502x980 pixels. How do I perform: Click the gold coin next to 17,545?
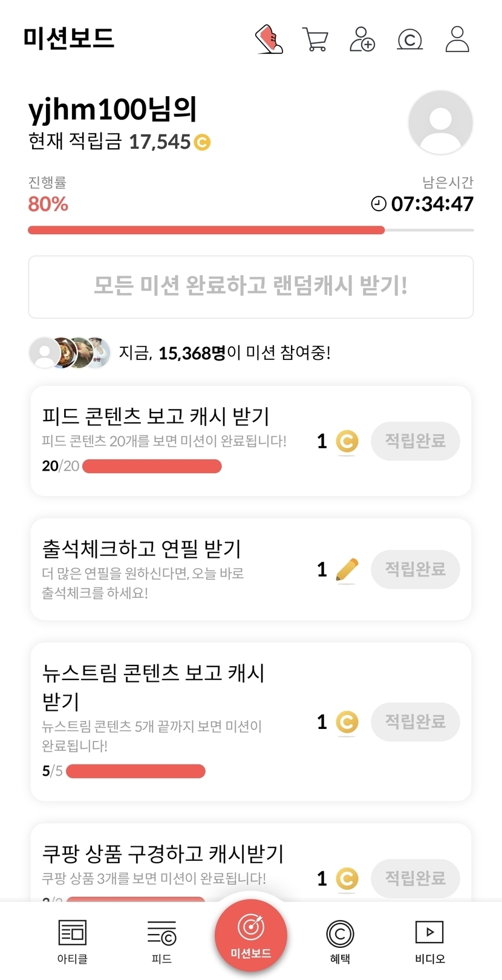pyautogui.click(x=202, y=142)
